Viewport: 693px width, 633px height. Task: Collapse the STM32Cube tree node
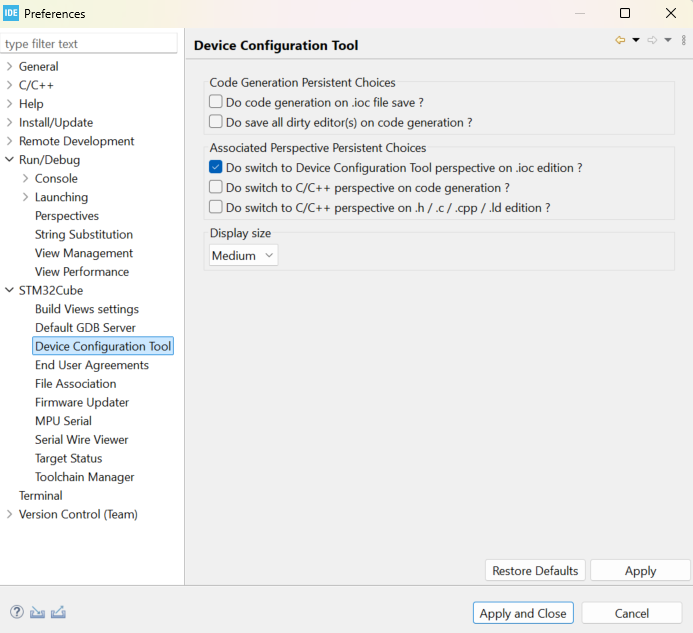[x=9, y=291]
